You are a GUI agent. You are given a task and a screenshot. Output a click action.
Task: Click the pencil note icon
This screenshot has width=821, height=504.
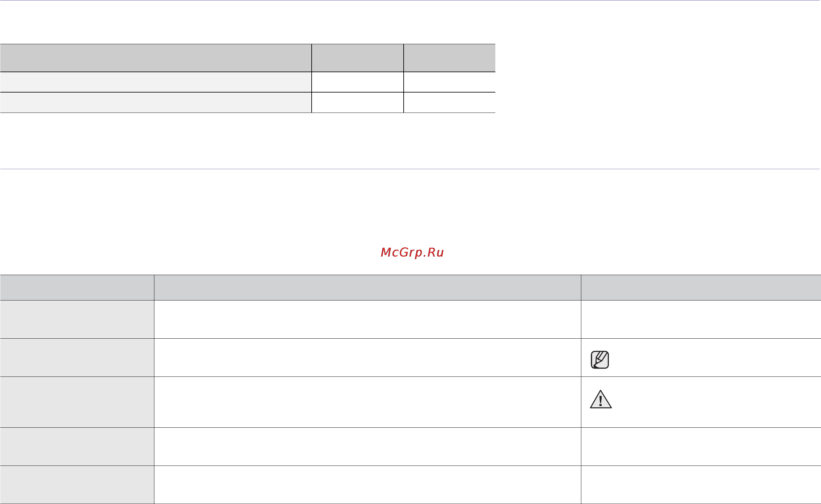(x=600, y=360)
